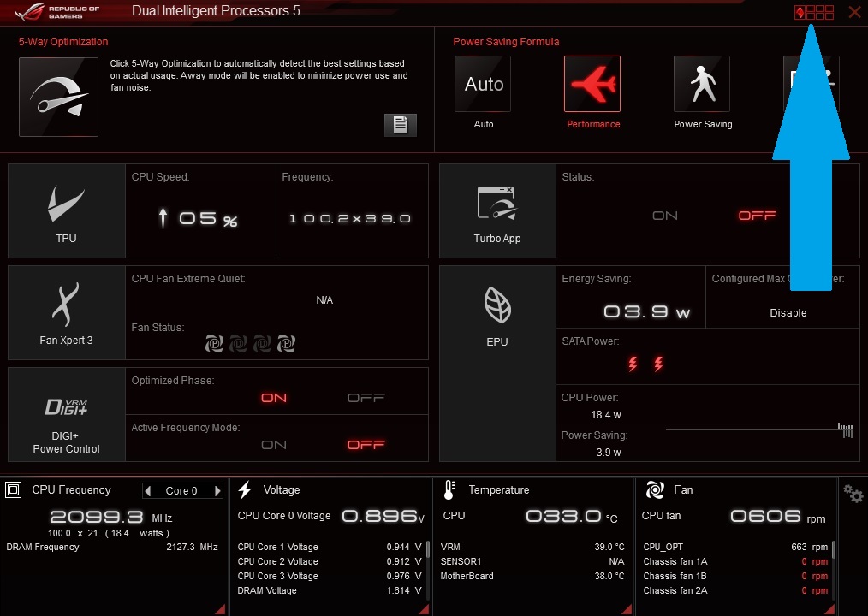Click the right SATA Power bolt icon
Screen dimensions: 868x616
[658, 364]
